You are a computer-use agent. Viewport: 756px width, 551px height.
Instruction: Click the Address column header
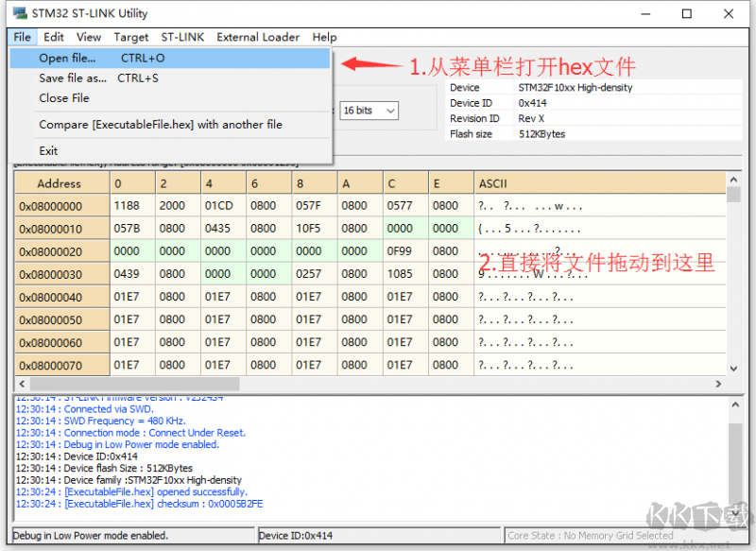(60, 183)
